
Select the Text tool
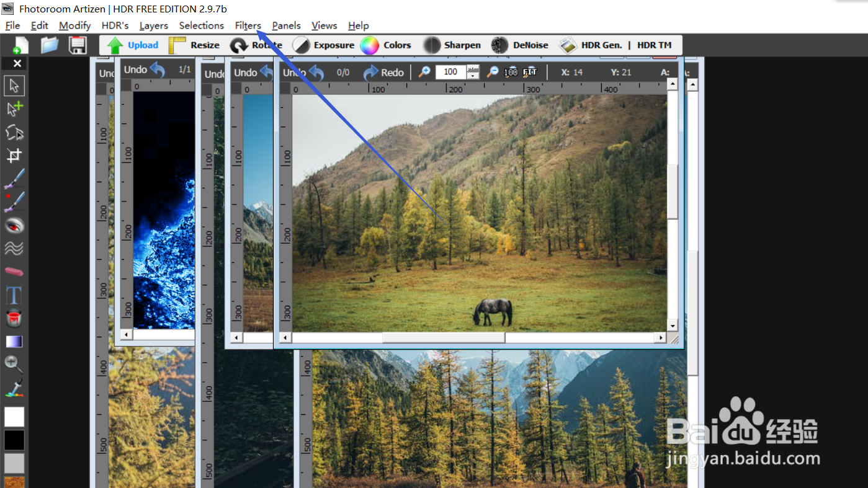pos(14,295)
